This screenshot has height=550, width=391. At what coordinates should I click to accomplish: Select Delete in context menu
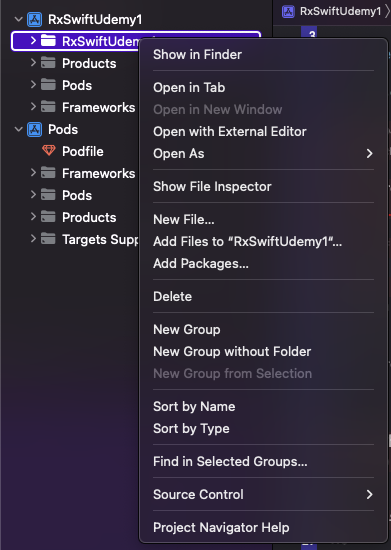173,297
